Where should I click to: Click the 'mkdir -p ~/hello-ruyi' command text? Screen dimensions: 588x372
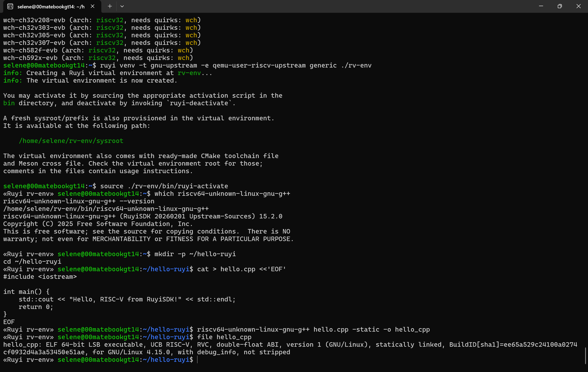pos(195,254)
